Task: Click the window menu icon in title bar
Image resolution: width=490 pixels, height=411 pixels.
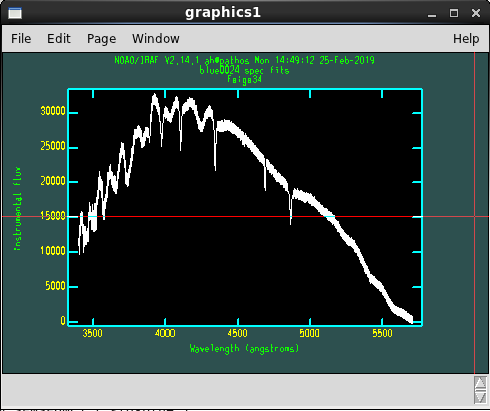Action: 15,13
